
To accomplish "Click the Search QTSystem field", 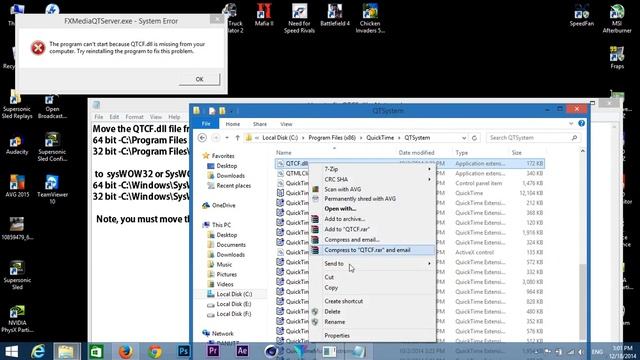I will 533,138.
